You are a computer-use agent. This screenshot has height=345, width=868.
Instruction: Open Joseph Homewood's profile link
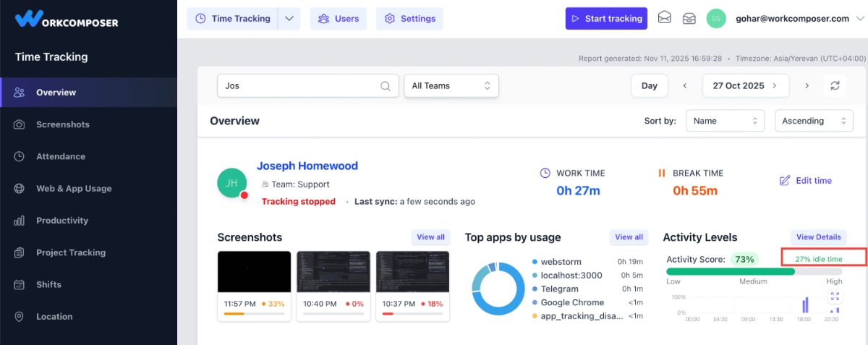click(x=307, y=166)
